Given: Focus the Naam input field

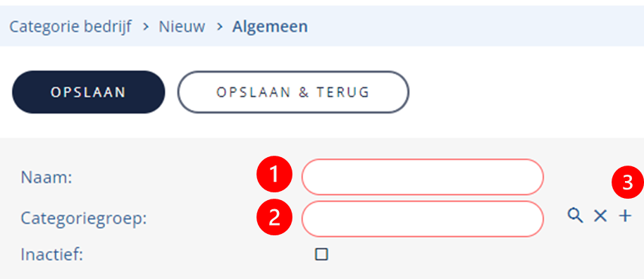Looking at the screenshot, I should click(423, 177).
